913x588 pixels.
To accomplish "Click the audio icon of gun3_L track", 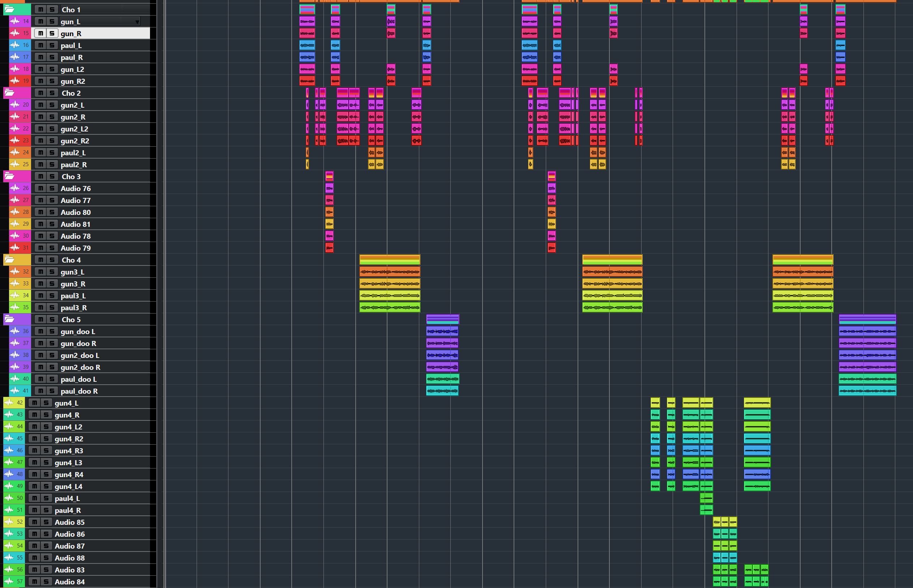I will pyautogui.click(x=14, y=272).
